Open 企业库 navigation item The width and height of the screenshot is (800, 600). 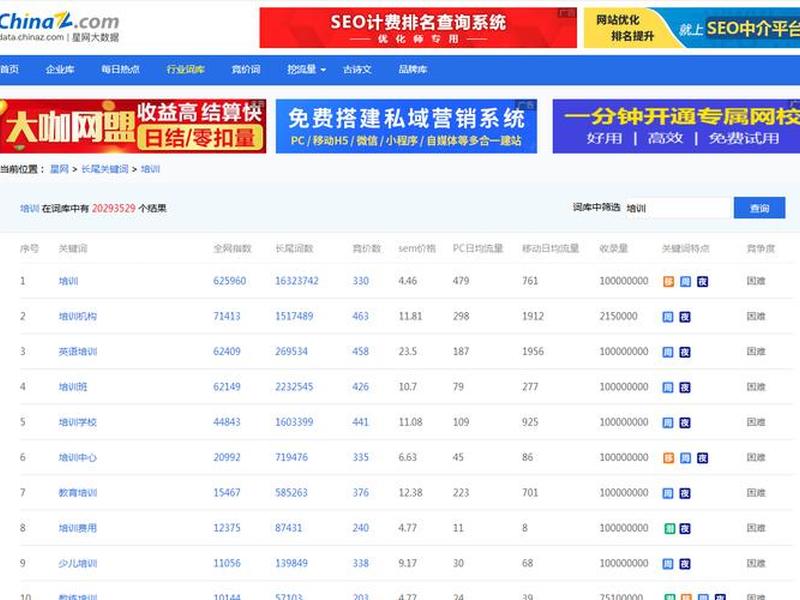[60, 69]
